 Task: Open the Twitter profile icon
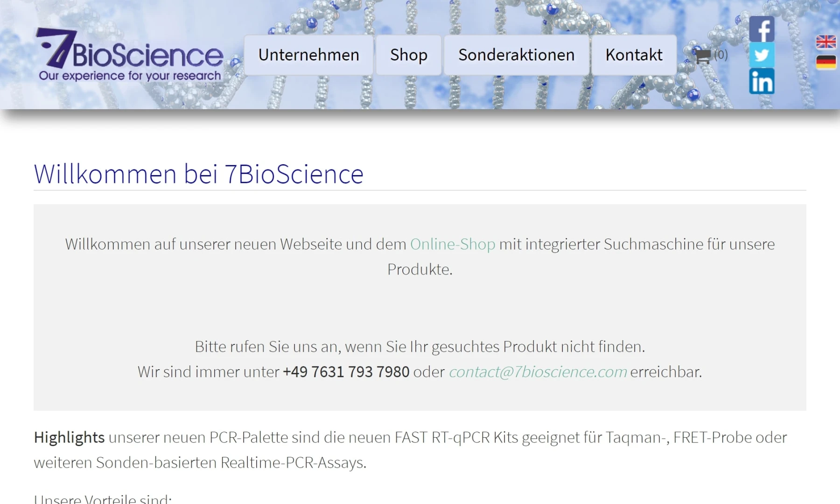pyautogui.click(x=762, y=55)
